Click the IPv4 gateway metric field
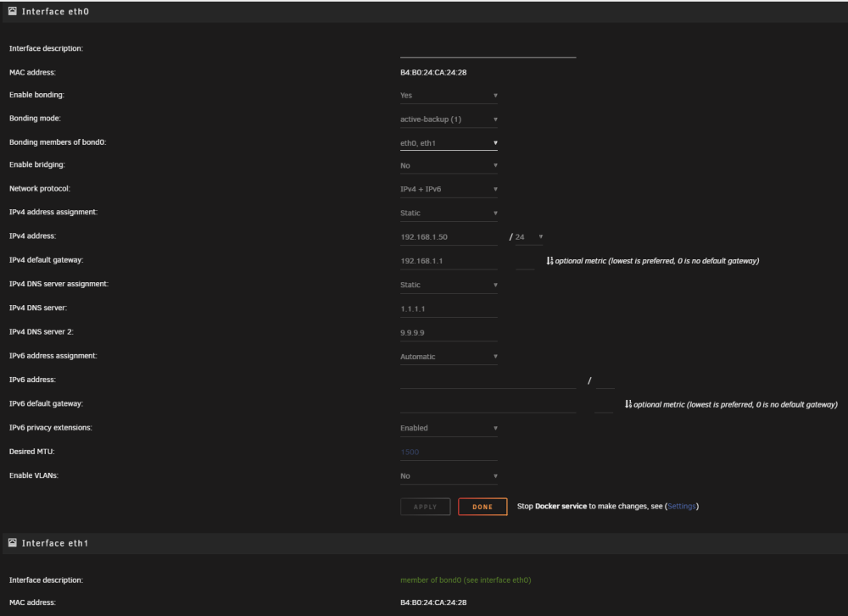Viewport: 848px width, 616px height. 525,262
